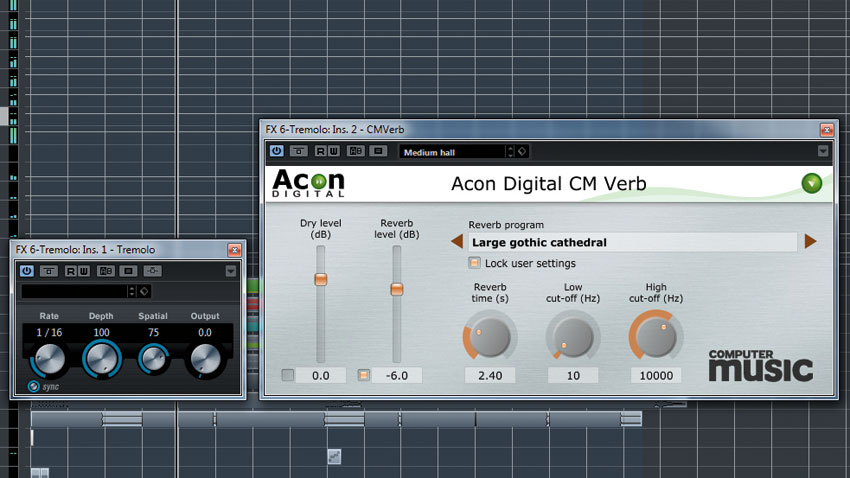This screenshot has width=850, height=478.
Task: Select the Spatial value 75
Action: click(x=153, y=332)
